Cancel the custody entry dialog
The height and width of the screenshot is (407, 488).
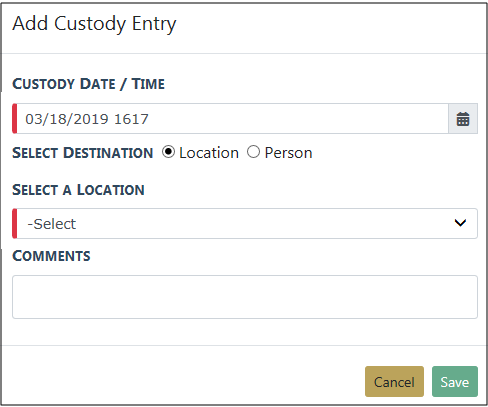pos(394,382)
